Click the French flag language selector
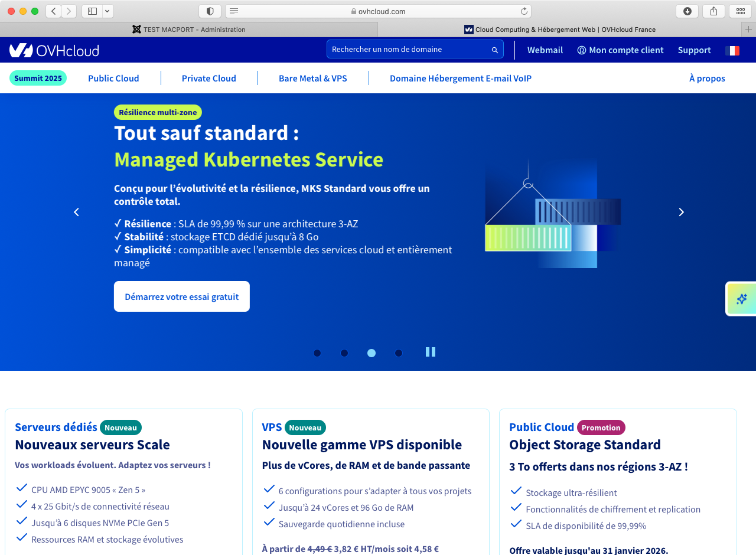This screenshot has width=756, height=555. coord(732,50)
